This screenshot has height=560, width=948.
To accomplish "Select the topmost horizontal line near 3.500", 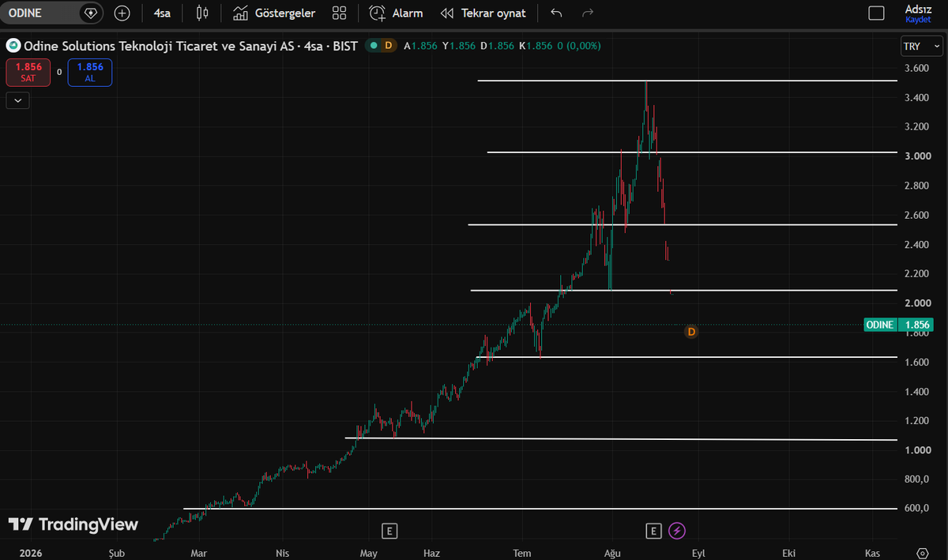I will [x=687, y=81].
